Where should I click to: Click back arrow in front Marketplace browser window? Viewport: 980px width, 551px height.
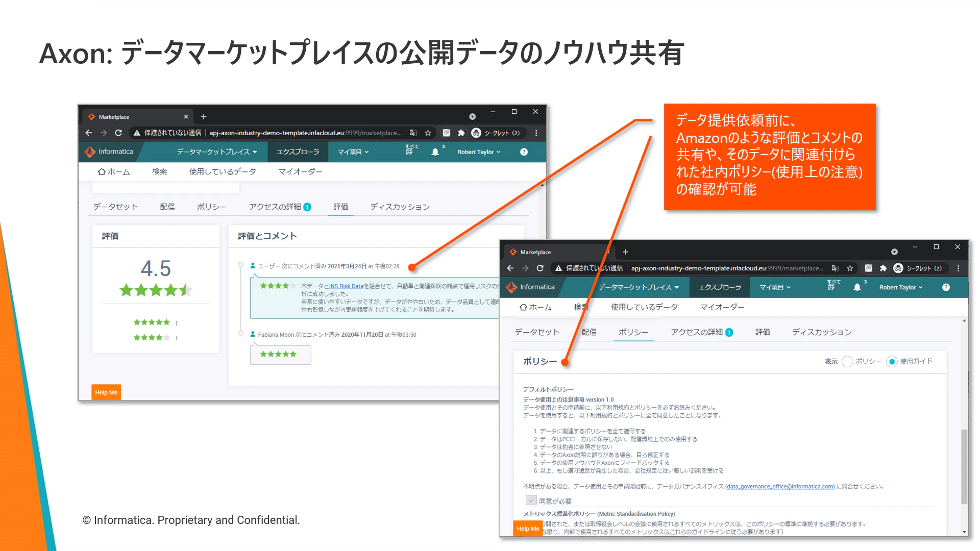510,268
